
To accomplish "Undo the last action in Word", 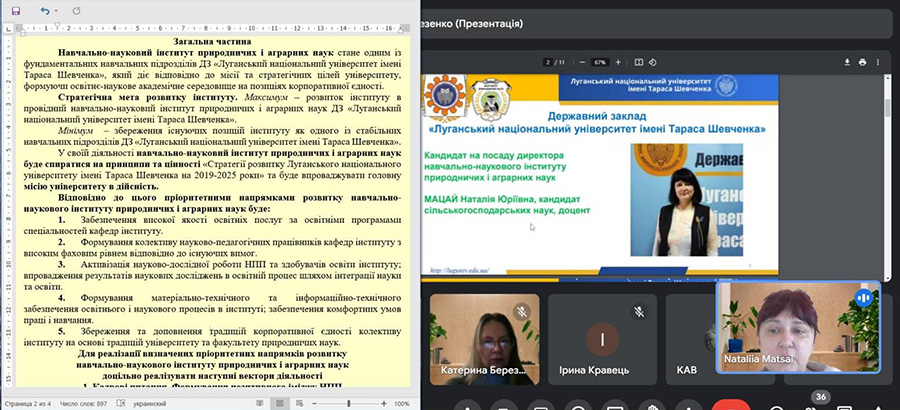I will 44,10.
